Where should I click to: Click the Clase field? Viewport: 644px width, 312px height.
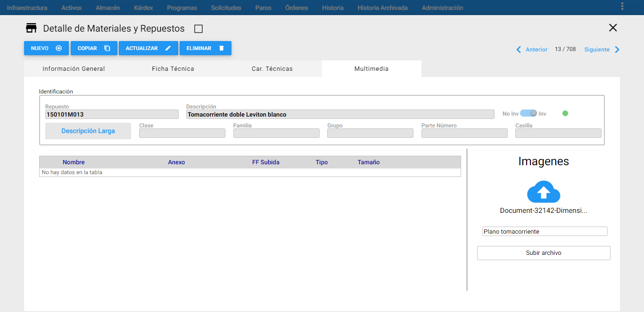(x=182, y=133)
